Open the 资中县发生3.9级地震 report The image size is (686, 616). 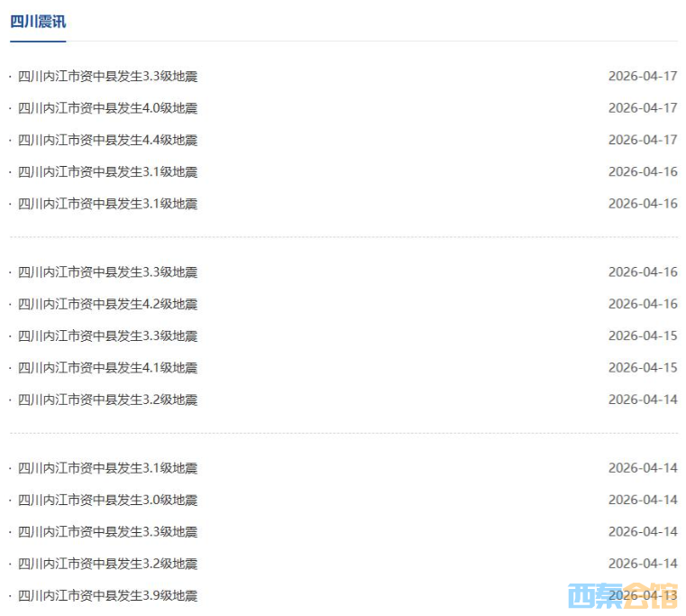[x=107, y=596]
